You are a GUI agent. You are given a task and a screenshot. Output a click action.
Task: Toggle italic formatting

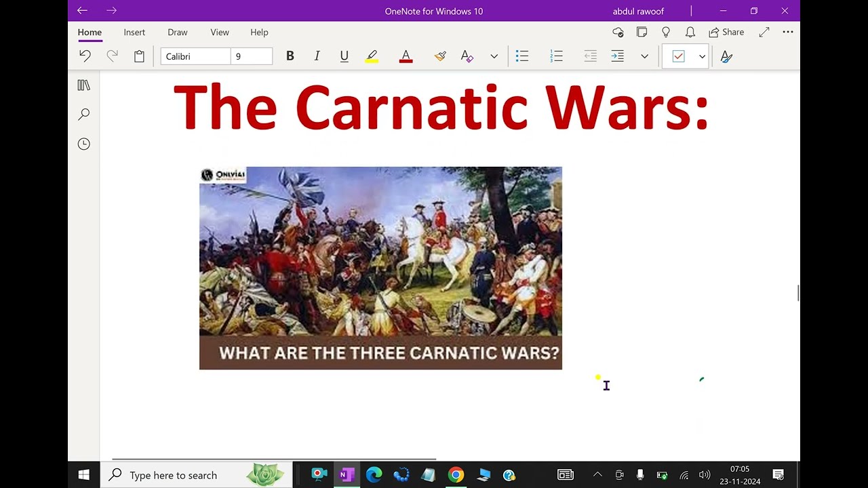coord(317,56)
